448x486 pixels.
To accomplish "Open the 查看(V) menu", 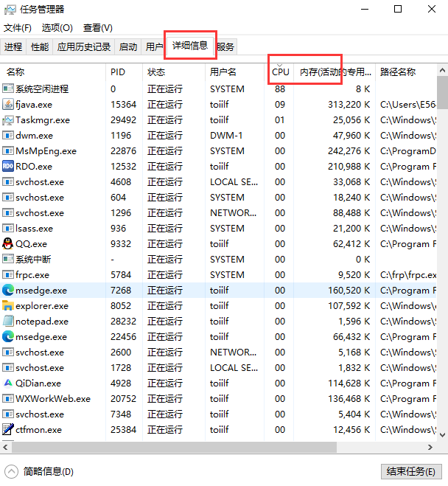I will pos(98,28).
